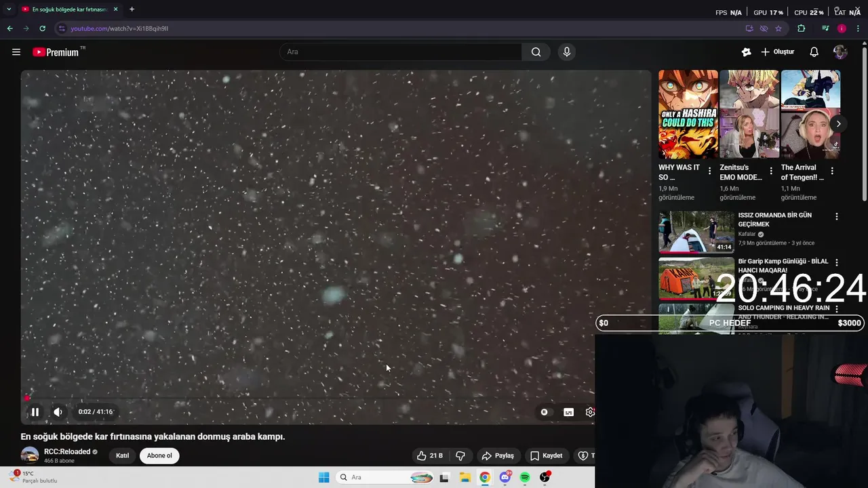
Task: Click the crossed-out eye icon in address bar
Action: 764,28
